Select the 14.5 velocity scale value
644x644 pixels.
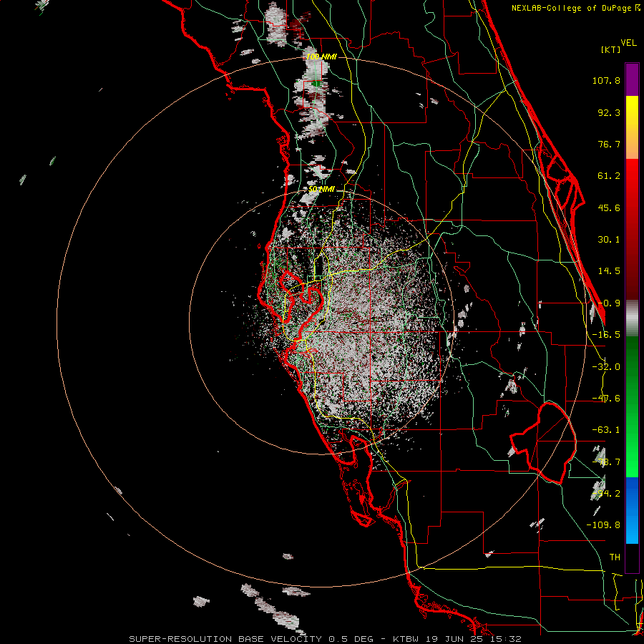(609, 271)
